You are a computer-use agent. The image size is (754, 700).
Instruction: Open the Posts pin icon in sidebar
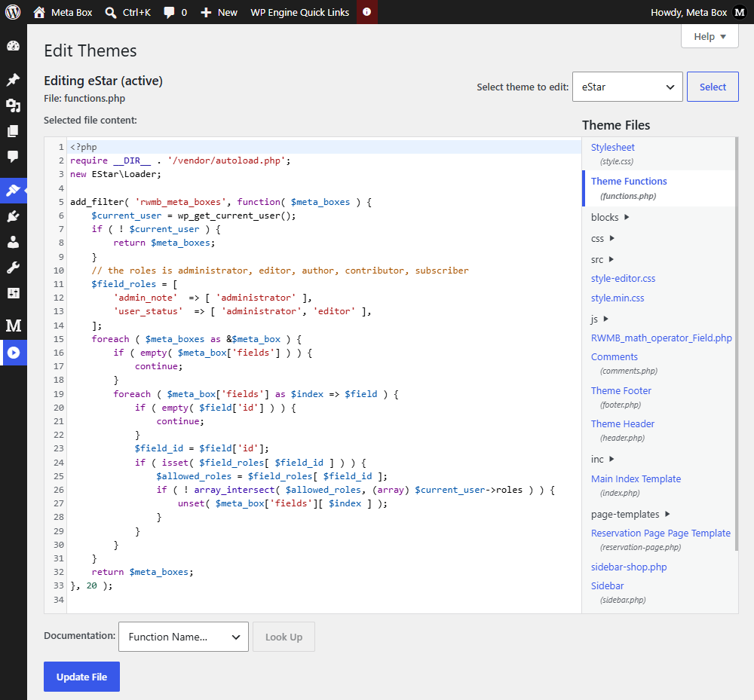click(x=13, y=79)
